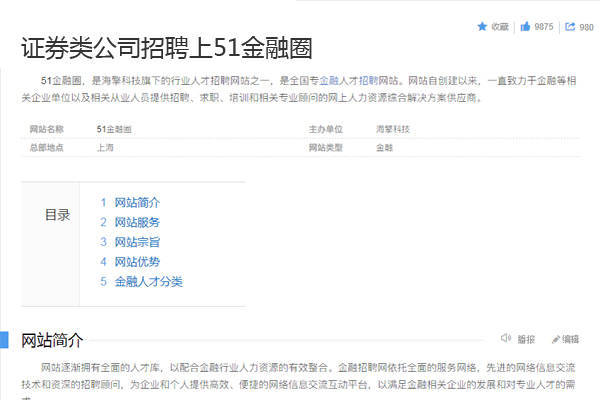Viewport: 600px width, 400px height.
Task: Open the 收藏 favorite label
Action: (500, 27)
